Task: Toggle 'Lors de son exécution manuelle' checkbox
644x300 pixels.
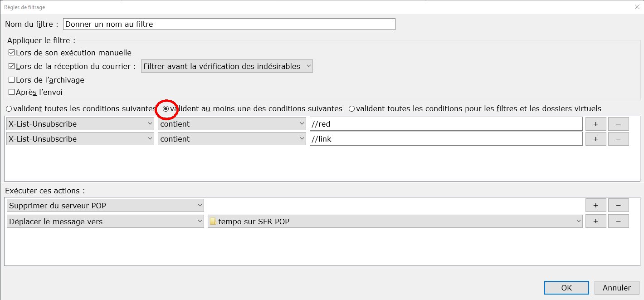Action: click(12, 53)
